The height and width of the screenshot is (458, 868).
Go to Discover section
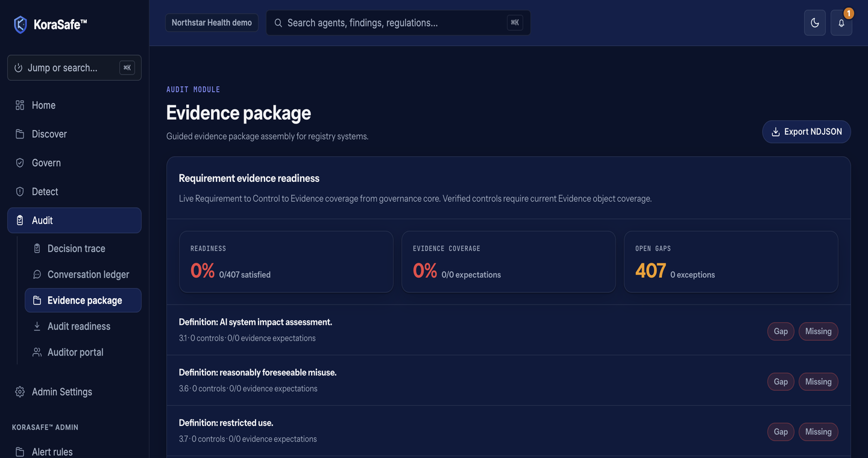click(x=74, y=134)
